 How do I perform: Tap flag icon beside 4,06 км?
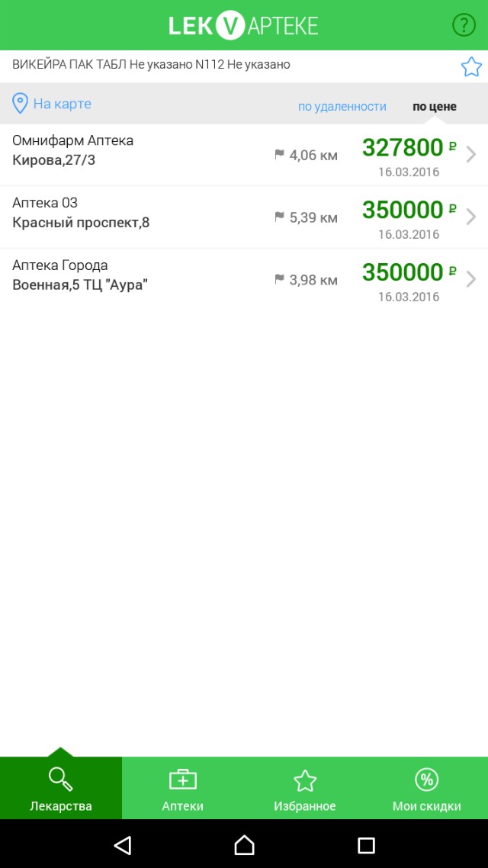point(279,155)
